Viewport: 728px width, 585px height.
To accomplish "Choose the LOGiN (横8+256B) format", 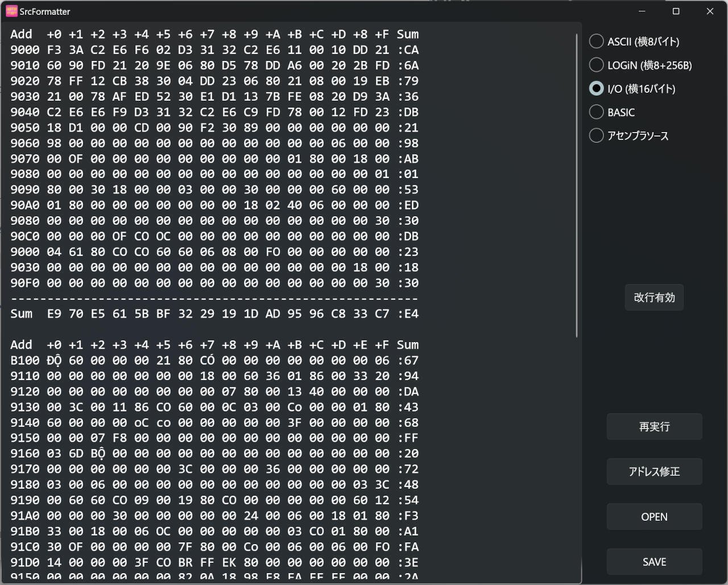I will (x=596, y=65).
